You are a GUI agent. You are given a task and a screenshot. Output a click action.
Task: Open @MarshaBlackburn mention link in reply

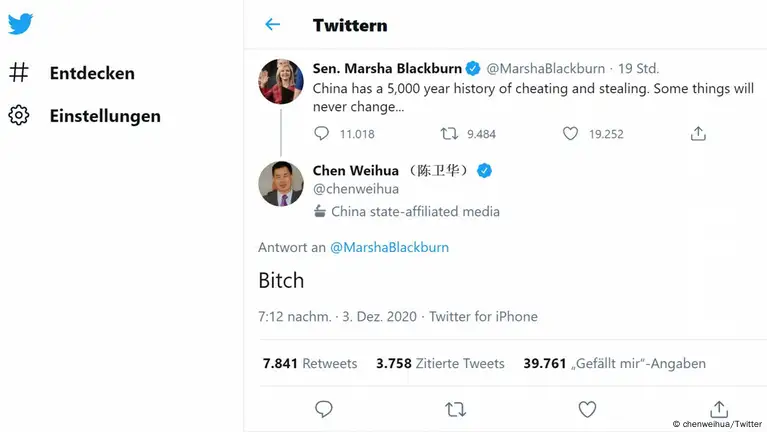click(389, 247)
